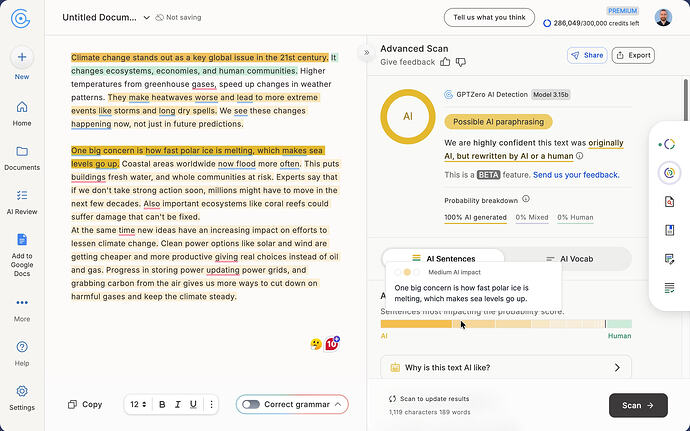Viewport: 690px width, 431px height.
Task: Switch to the AI Vocab tab
Action: point(569,259)
